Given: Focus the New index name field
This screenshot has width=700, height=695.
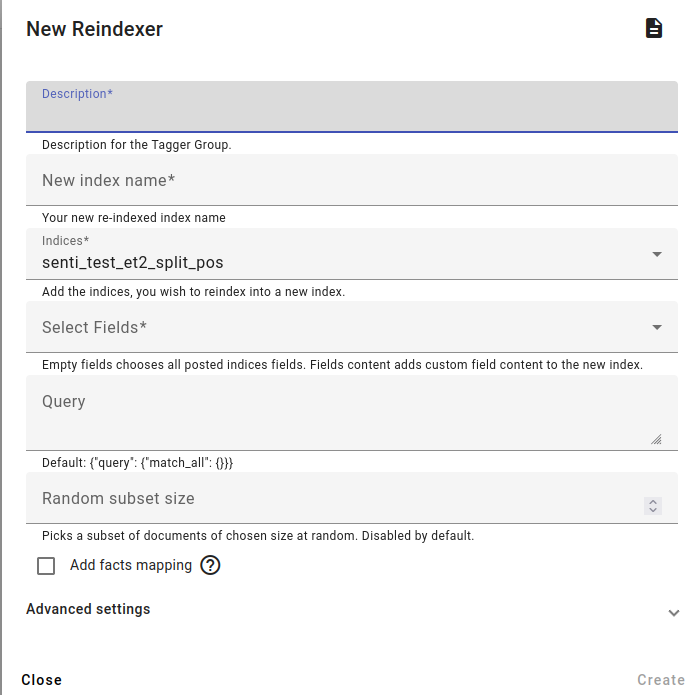Looking at the screenshot, I should [x=352, y=180].
